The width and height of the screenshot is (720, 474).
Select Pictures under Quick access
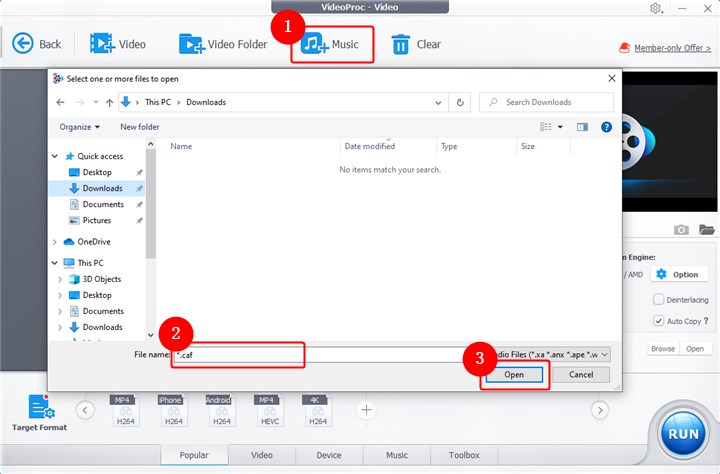tap(96, 220)
